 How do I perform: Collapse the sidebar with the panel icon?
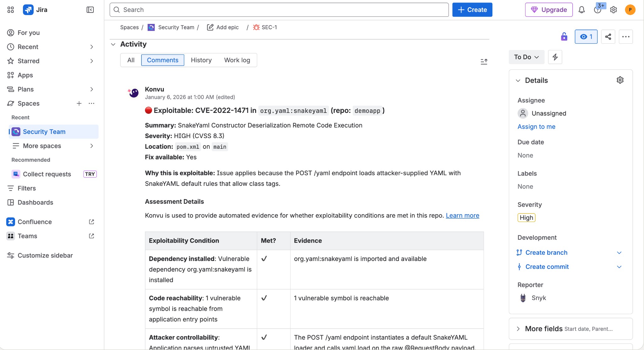[90, 10]
